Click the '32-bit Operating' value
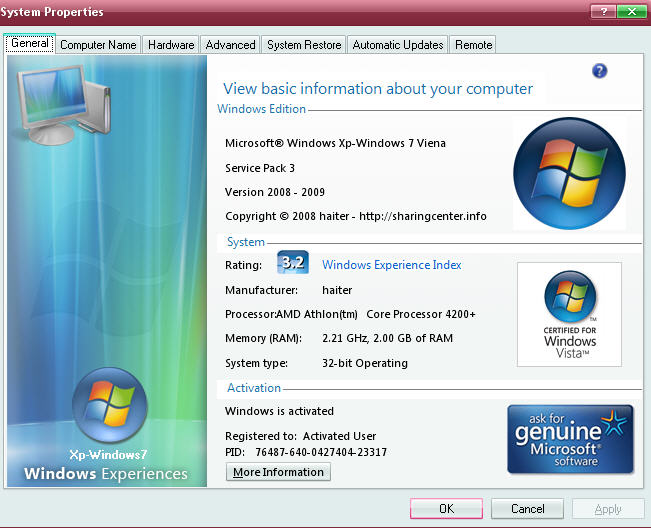 [365, 363]
